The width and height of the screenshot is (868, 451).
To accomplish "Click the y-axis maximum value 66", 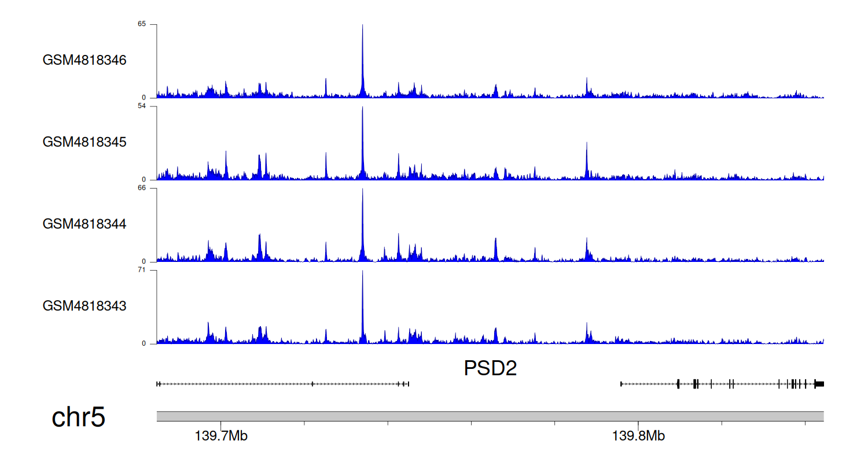I will [x=142, y=188].
